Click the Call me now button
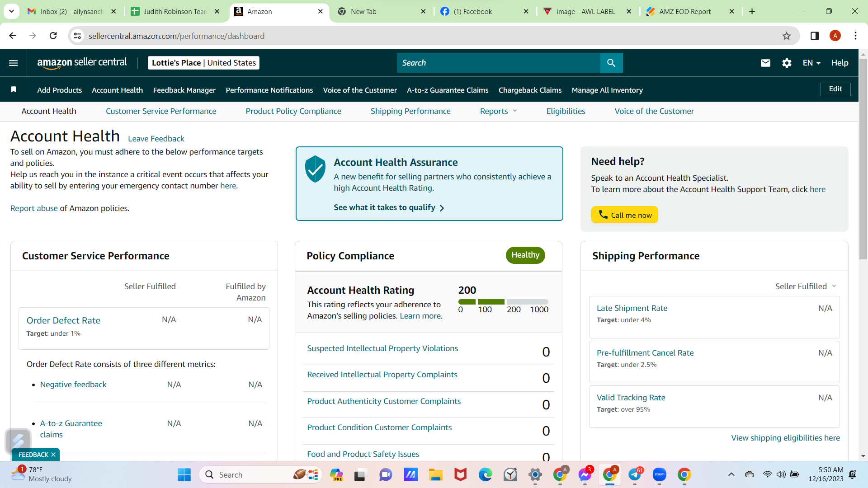This screenshot has width=868, height=488. pos(625,215)
